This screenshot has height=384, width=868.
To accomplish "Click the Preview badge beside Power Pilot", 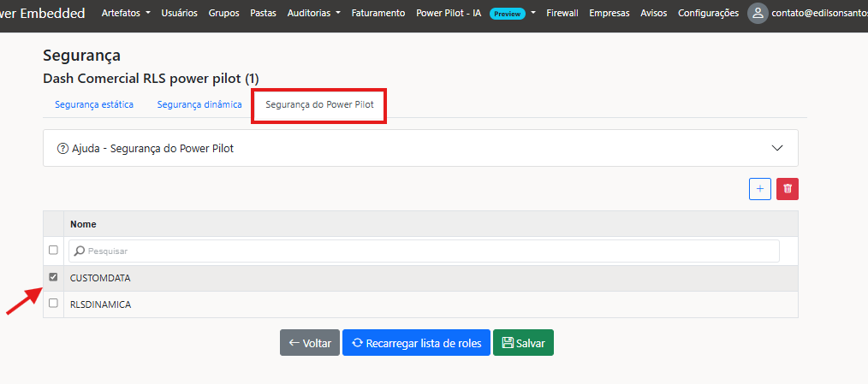I will pyautogui.click(x=507, y=14).
